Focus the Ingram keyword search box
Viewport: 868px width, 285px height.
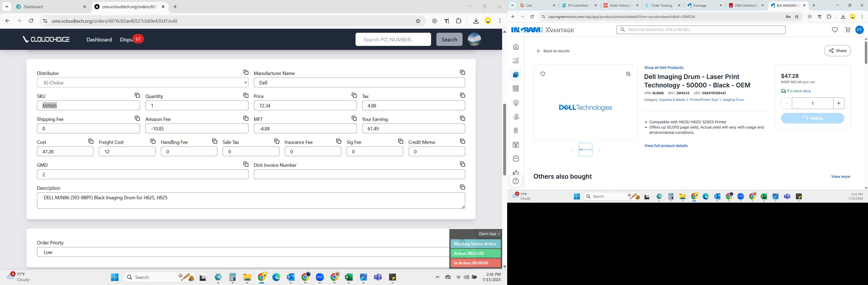coord(701,30)
